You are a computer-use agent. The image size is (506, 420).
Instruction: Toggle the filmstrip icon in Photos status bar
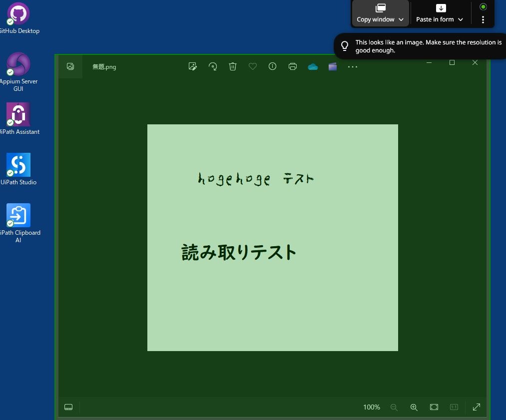coord(68,407)
